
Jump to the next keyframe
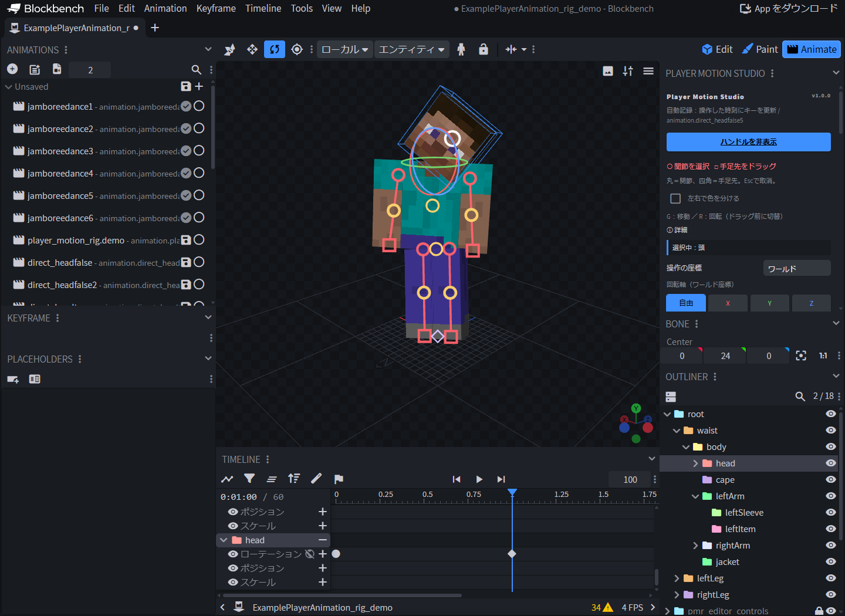click(501, 479)
